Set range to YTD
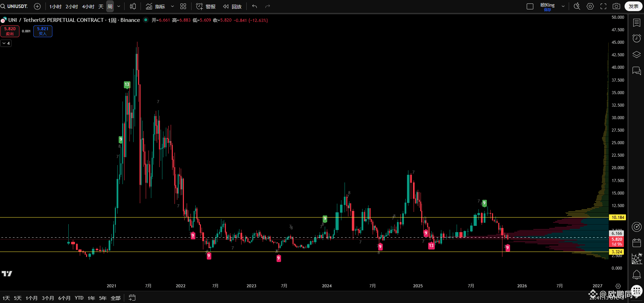 coord(79,298)
